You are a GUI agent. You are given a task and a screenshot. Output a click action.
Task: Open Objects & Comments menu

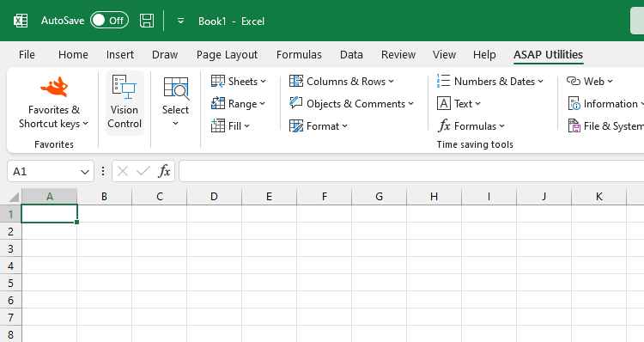pos(351,104)
